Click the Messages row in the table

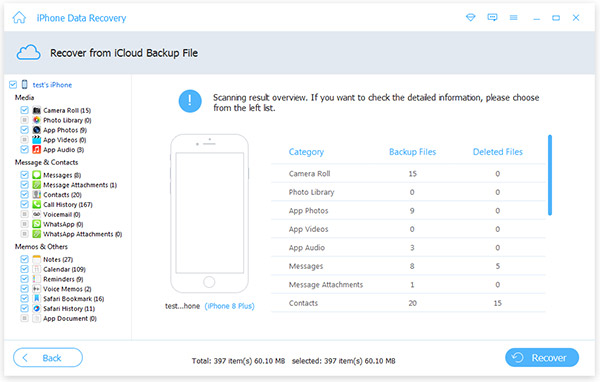coord(408,266)
